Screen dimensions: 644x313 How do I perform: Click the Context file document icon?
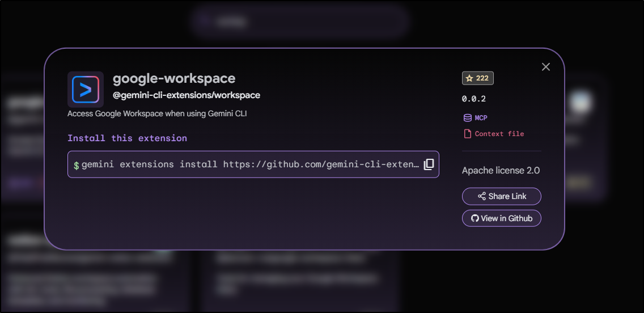[468, 134]
